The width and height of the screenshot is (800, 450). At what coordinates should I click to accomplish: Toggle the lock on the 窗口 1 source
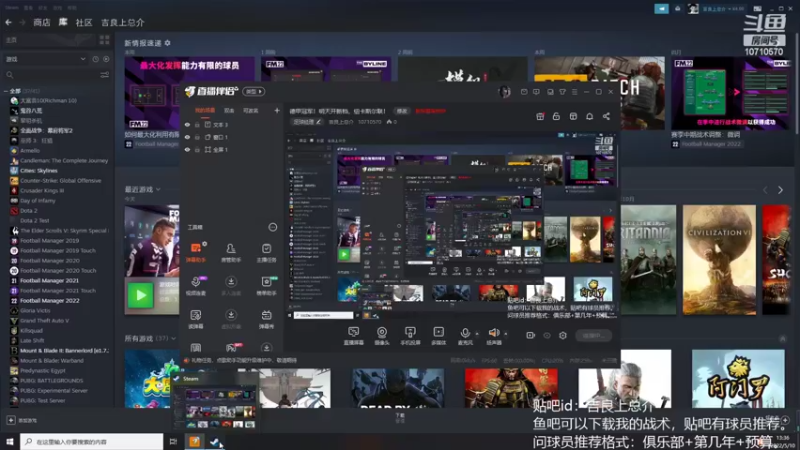coord(197,137)
